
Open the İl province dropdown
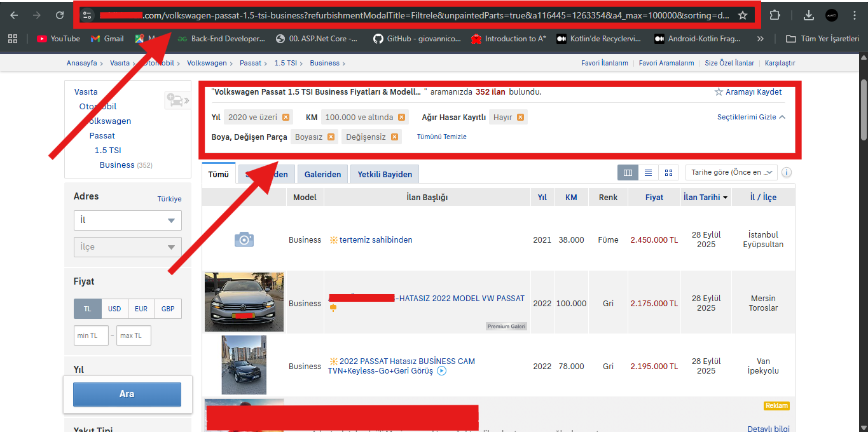click(127, 220)
